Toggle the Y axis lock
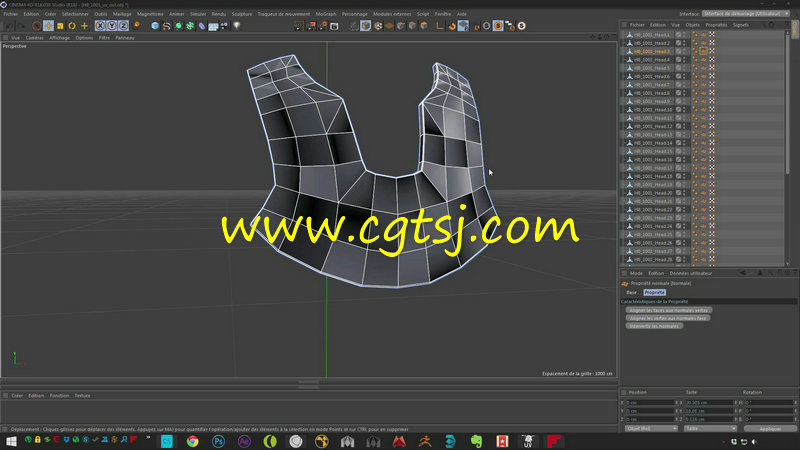 click(x=112, y=26)
